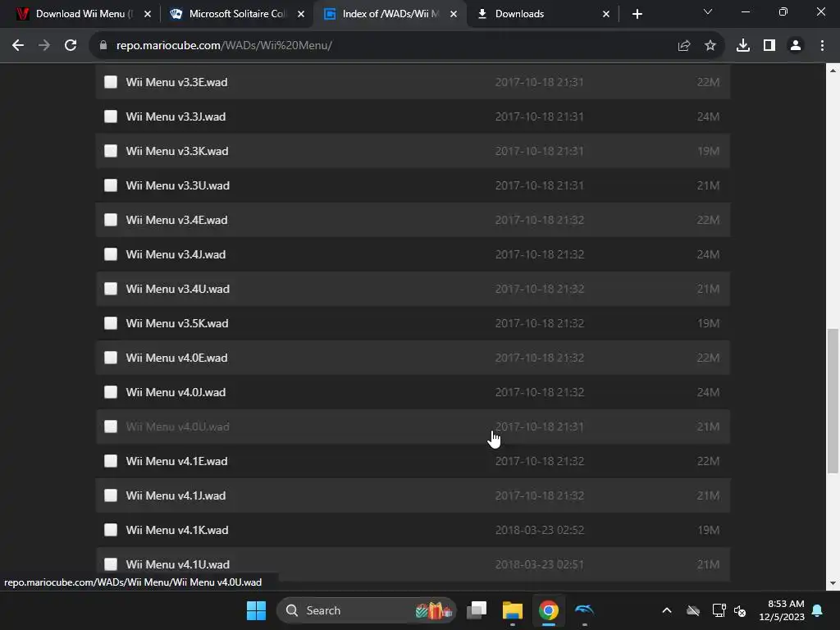Viewport: 840px width, 630px height.
Task: Open the Wii Menu v3.3K.wad link
Action: coord(177,151)
